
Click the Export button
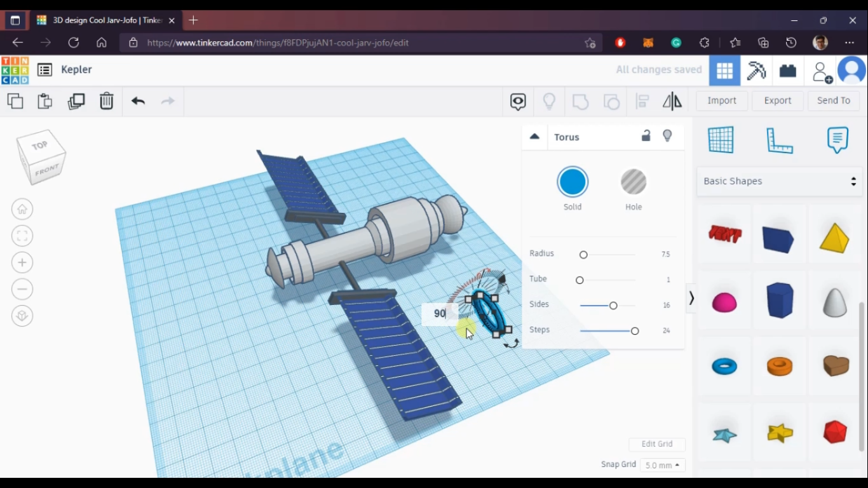(x=778, y=100)
